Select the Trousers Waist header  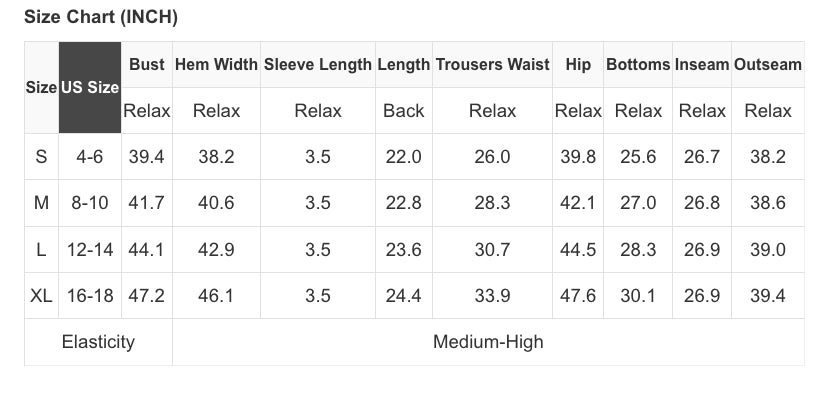(493, 64)
